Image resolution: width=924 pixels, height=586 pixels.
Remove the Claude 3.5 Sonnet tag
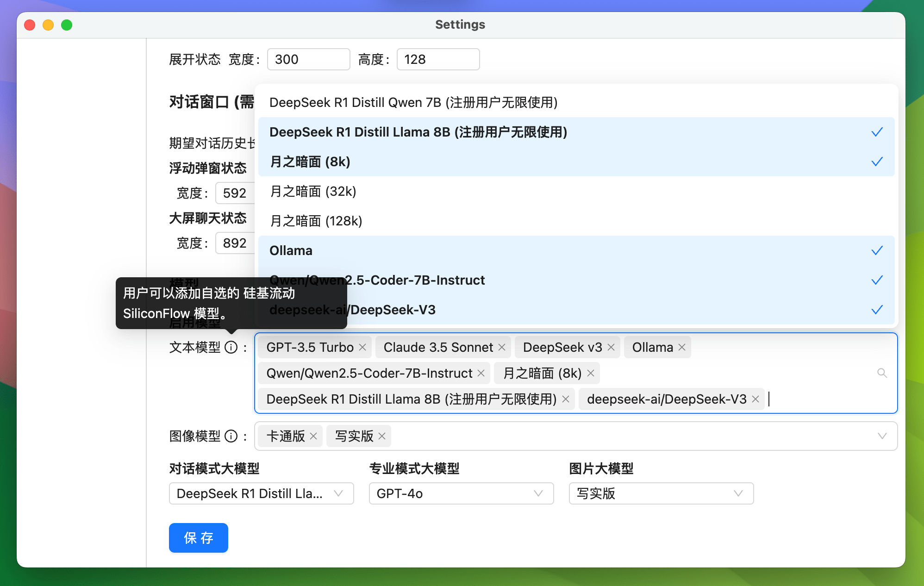502,347
